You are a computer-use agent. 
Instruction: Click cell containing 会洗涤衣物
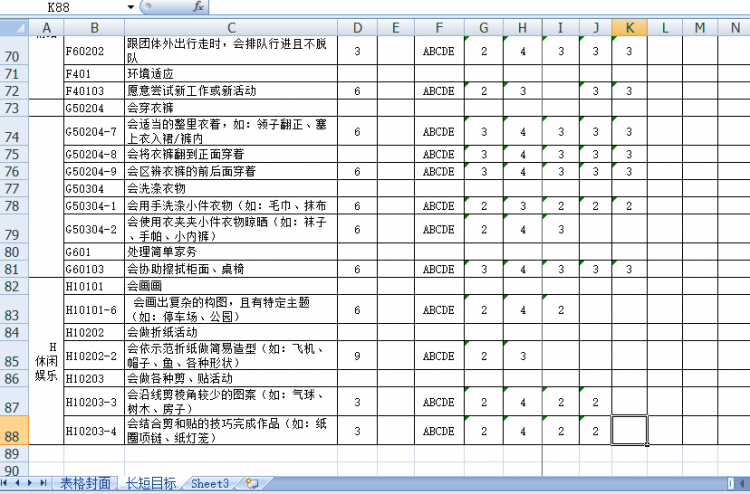(230, 188)
